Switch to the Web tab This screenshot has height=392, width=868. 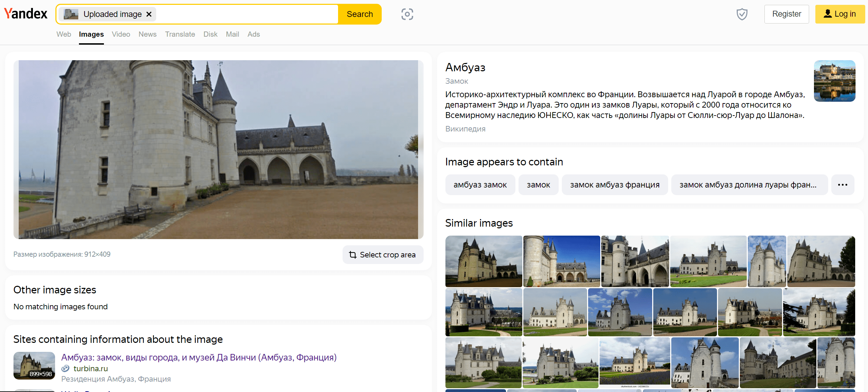point(64,34)
